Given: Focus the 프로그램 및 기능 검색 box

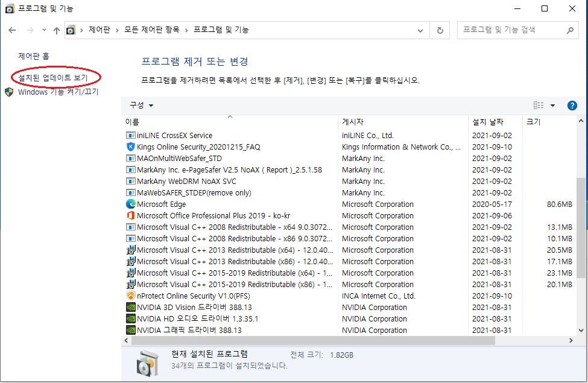Looking at the screenshot, I should pos(517,30).
